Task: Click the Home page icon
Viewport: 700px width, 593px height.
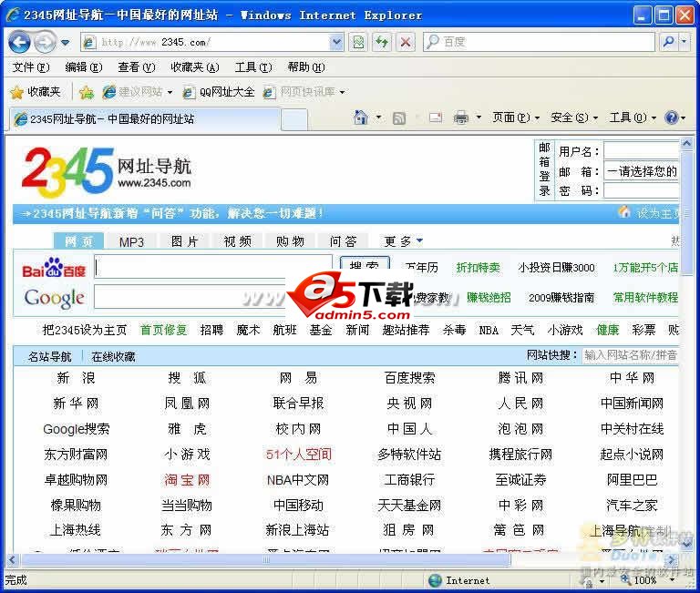Action: click(x=360, y=118)
